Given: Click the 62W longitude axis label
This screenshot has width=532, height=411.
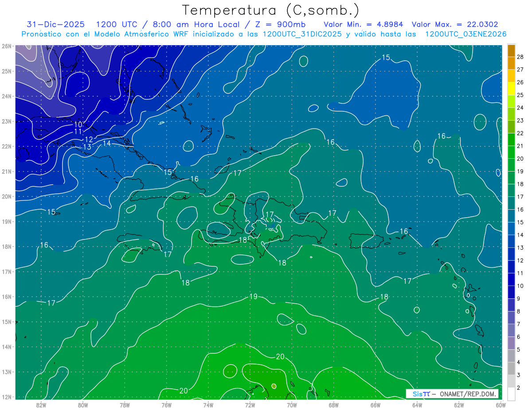Looking at the screenshot, I should pyautogui.click(x=459, y=404).
